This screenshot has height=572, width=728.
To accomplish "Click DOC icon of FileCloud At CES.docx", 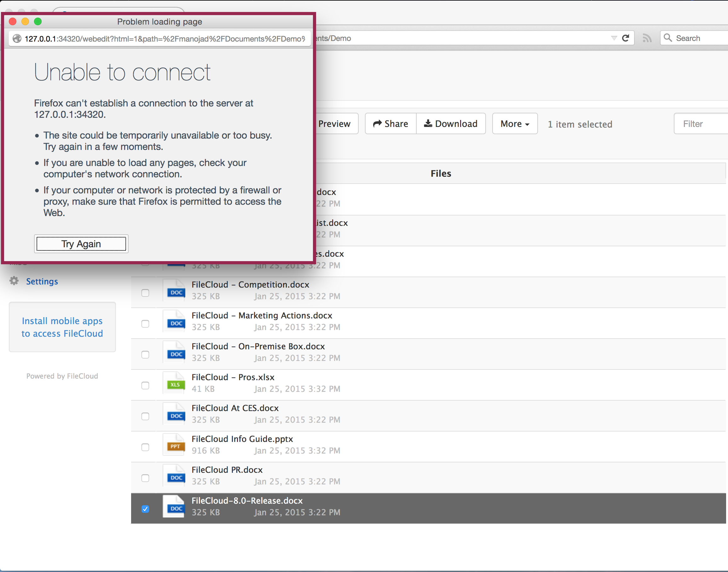I will 174,414.
